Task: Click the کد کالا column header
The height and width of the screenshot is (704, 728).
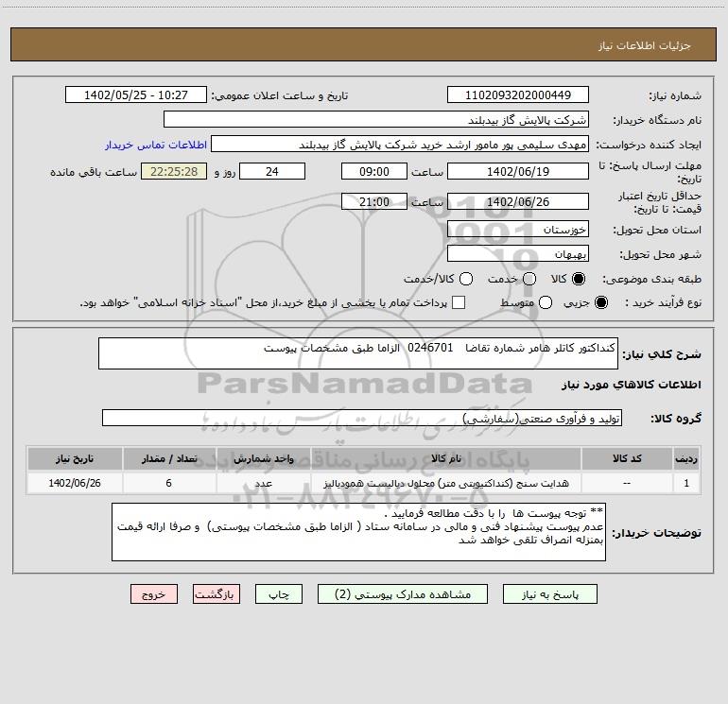Action: point(627,458)
